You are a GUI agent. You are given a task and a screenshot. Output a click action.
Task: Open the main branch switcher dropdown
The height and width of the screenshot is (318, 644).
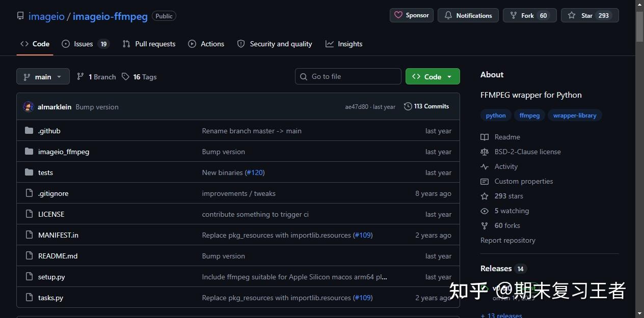pyautogui.click(x=43, y=77)
